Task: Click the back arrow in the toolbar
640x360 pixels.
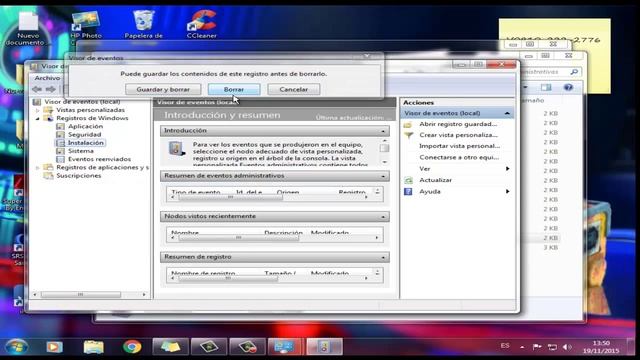Action: [37, 89]
